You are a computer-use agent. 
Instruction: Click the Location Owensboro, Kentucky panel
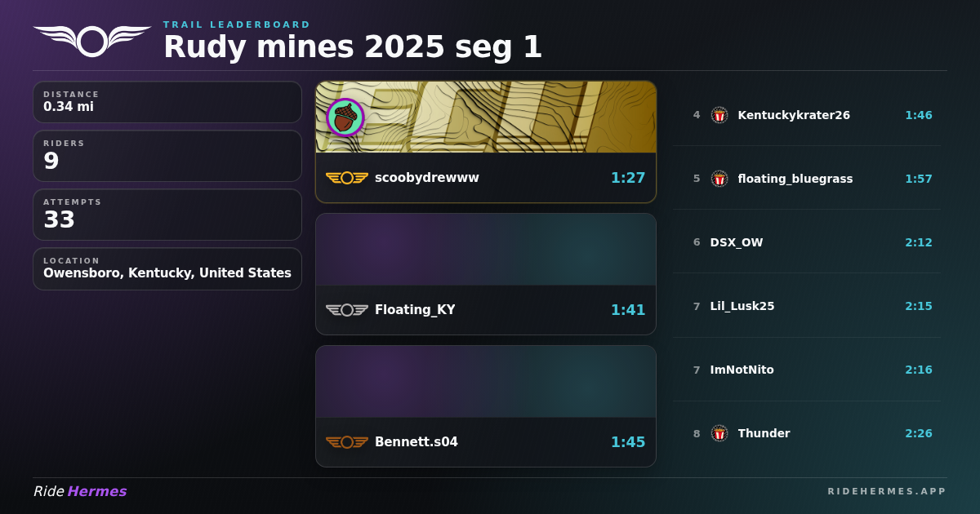coord(167,269)
